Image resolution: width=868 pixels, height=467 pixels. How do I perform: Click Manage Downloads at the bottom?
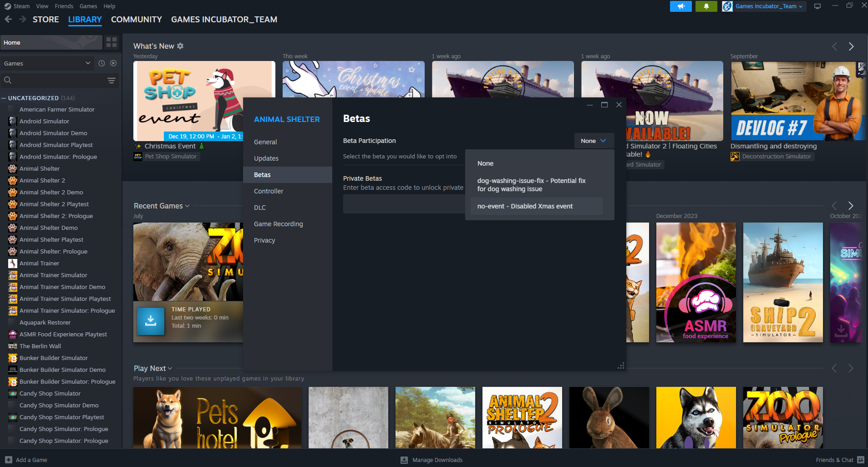pos(437,460)
